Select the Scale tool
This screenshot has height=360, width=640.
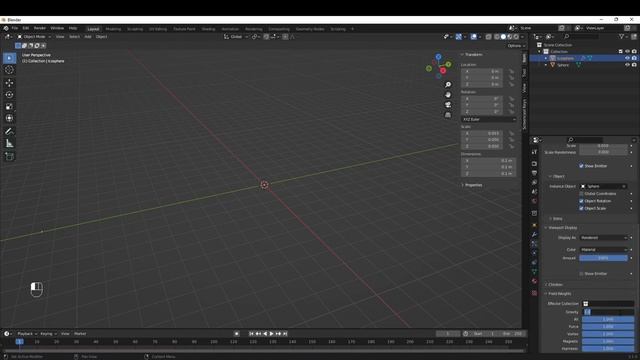tap(9, 107)
